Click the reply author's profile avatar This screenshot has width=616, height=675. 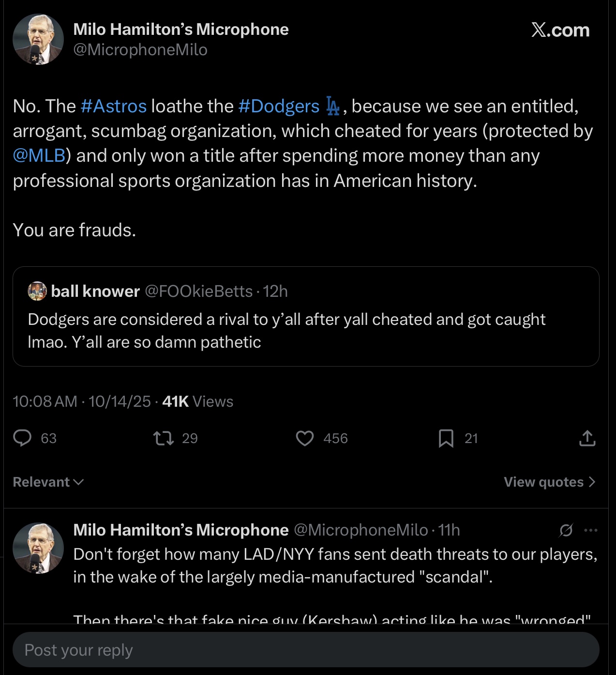point(38,548)
